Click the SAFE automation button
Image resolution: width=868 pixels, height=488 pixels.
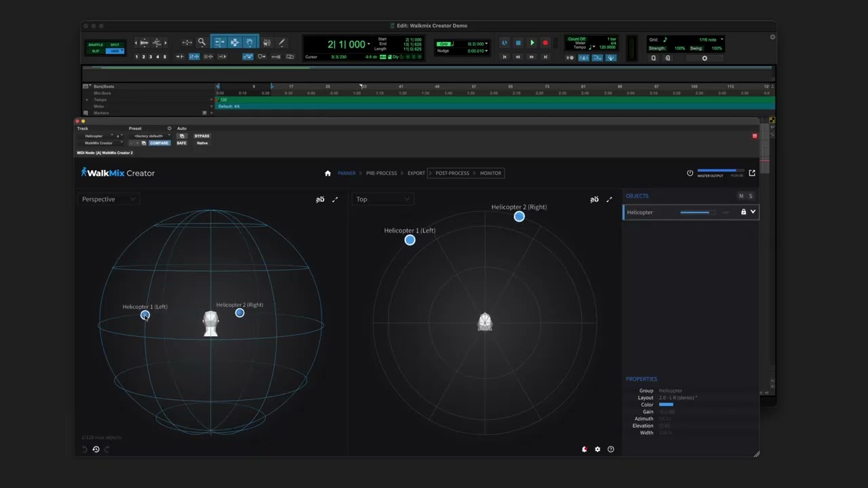click(182, 143)
